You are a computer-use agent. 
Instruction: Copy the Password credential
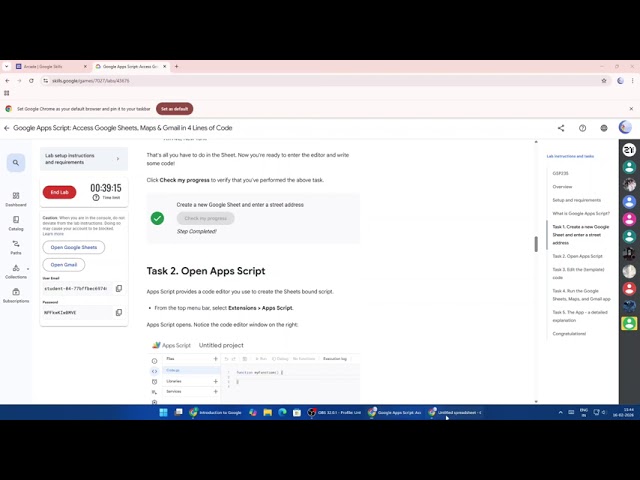[x=119, y=313]
